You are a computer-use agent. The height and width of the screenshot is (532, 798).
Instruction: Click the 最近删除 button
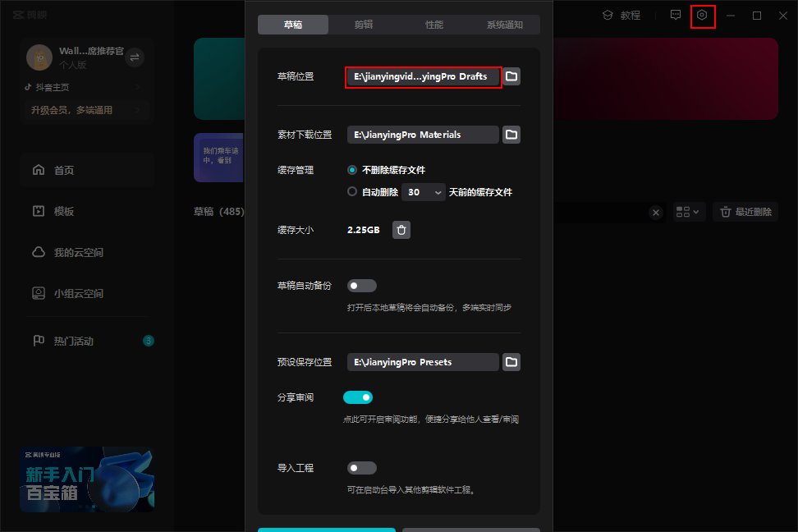(744, 212)
